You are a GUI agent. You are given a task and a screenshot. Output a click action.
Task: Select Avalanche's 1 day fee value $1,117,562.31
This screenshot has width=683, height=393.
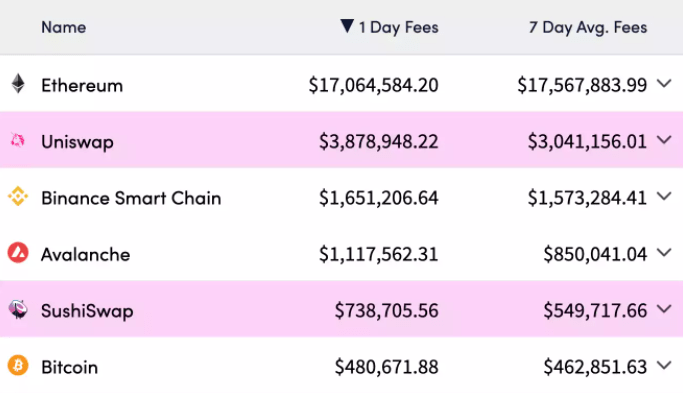click(379, 254)
